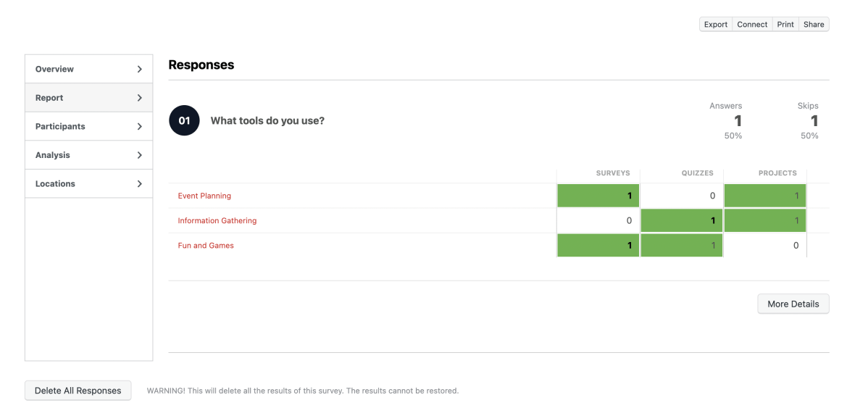Click the question number 01 badge
The image size is (868, 416).
click(184, 121)
